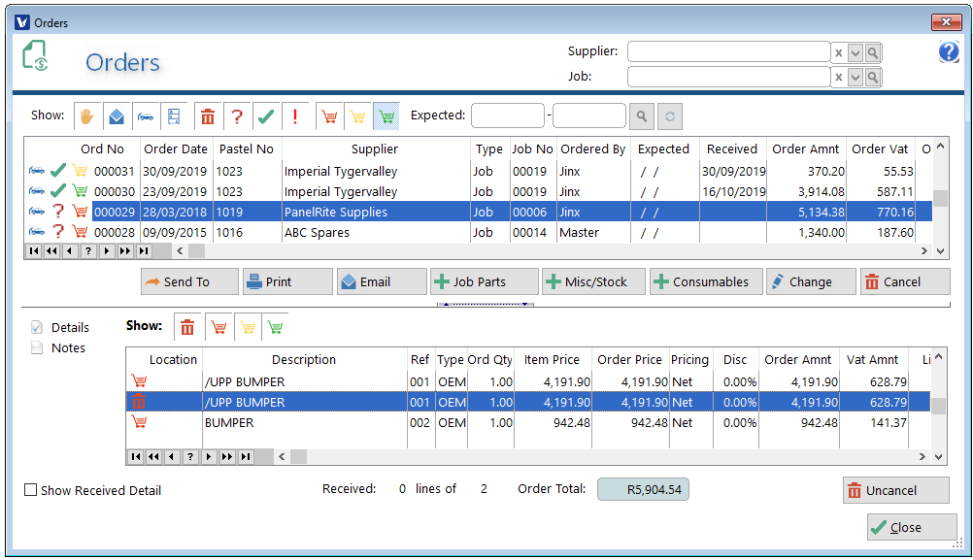Click the Order Date column header
The height and width of the screenshot is (560, 973).
(176, 148)
